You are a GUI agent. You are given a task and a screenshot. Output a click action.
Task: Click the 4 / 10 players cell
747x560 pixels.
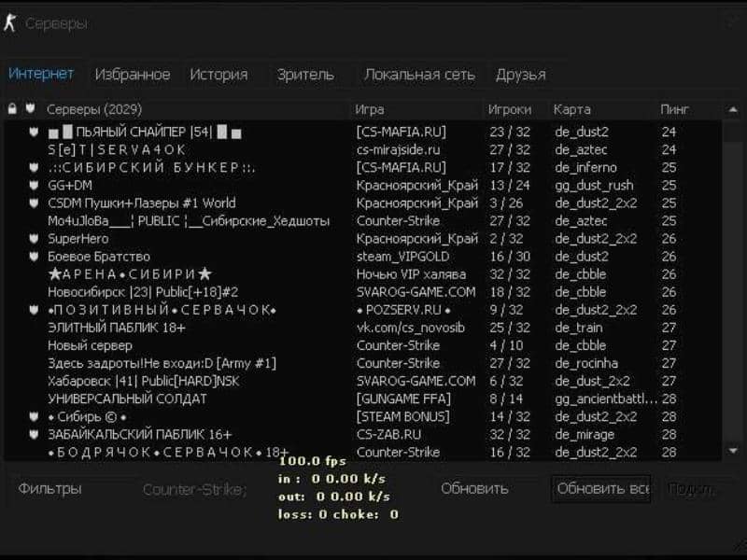[506, 345]
